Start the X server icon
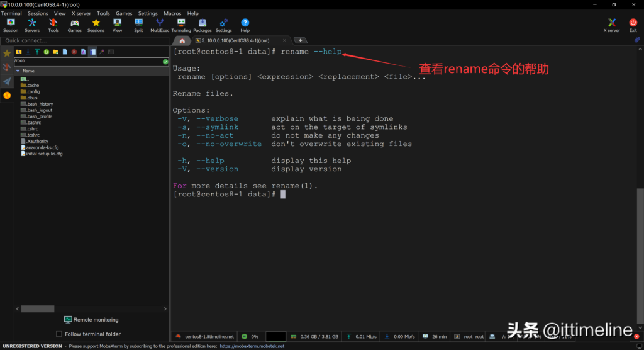Image resolution: width=644 pixels, height=350 pixels. coord(611,25)
